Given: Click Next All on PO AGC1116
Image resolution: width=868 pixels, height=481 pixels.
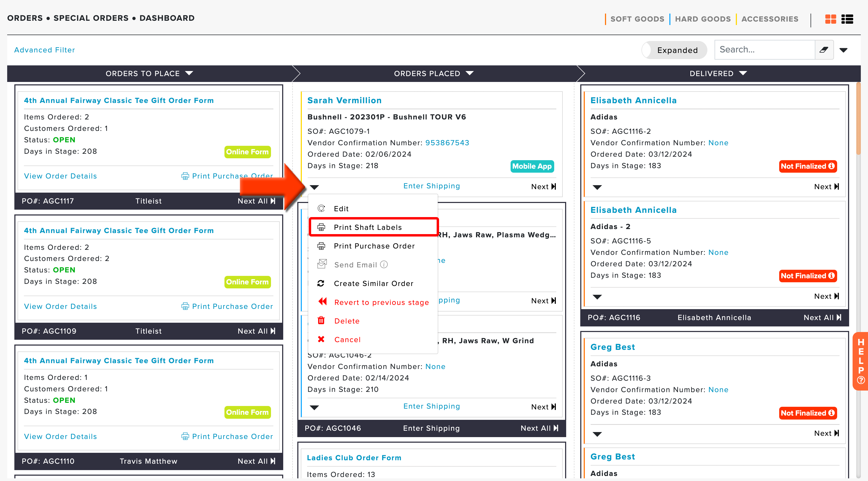Looking at the screenshot, I should 823,318.
